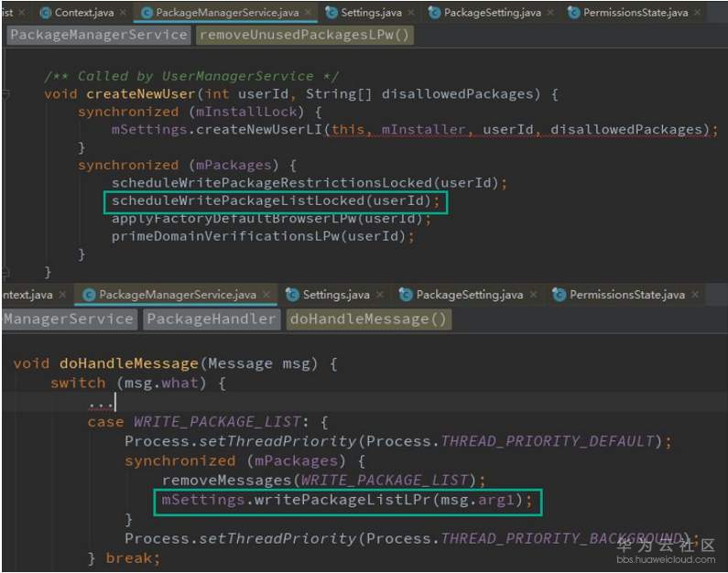The width and height of the screenshot is (728, 573).
Task: Click THREAD_PRIORITY_DEFAULT constant
Action: (548, 441)
